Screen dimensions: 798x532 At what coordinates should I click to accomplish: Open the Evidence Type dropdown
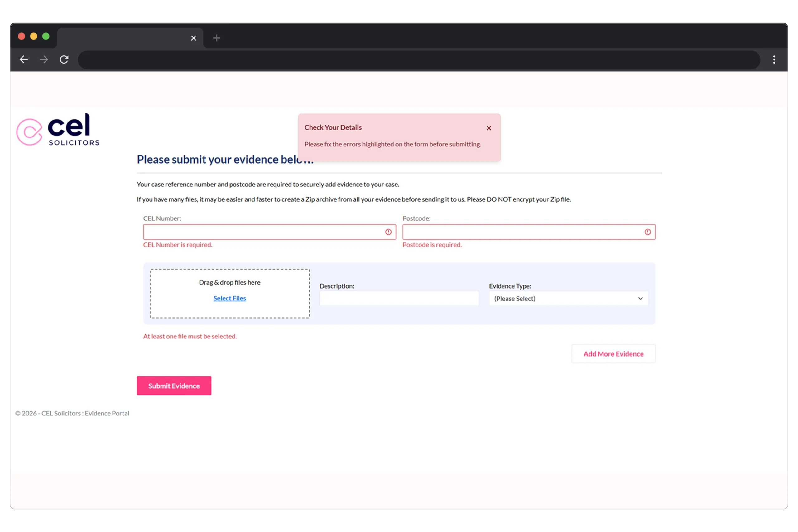coord(568,298)
